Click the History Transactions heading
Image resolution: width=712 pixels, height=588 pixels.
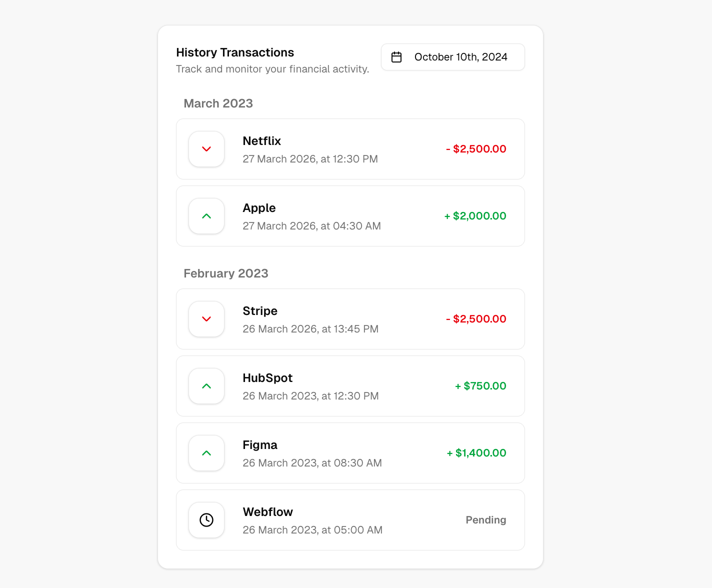tap(235, 52)
